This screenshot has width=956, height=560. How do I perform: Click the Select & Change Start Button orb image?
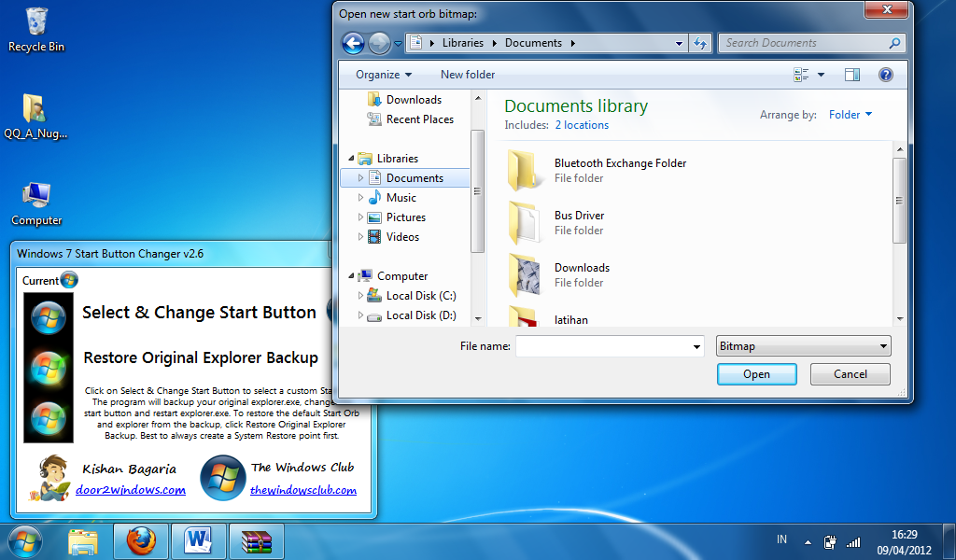(49, 316)
